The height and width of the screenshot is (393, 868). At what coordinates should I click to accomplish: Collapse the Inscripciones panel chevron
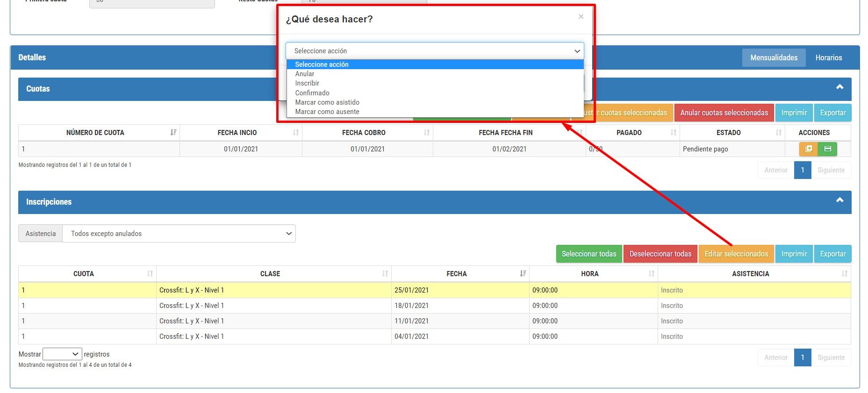coord(839,200)
